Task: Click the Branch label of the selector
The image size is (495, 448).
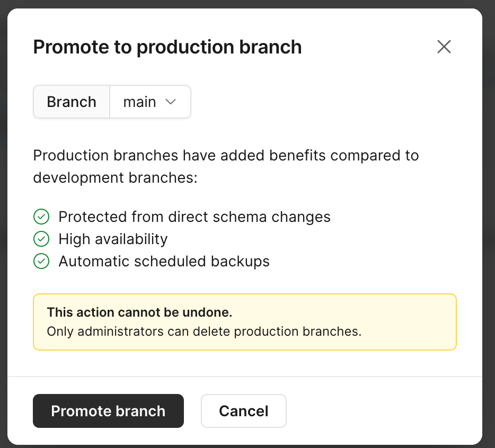Action: [x=72, y=102]
